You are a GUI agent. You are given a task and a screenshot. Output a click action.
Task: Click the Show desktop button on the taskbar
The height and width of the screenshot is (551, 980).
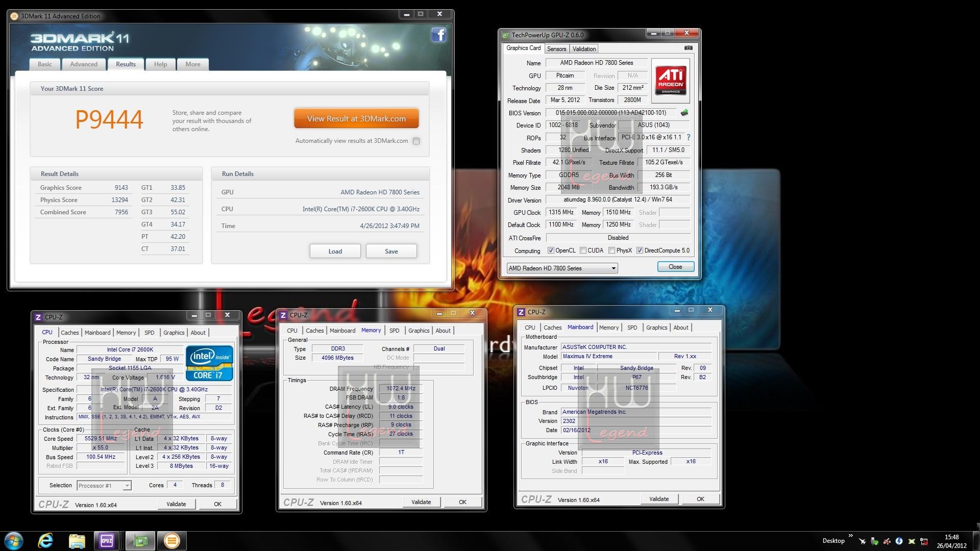click(976, 540)
